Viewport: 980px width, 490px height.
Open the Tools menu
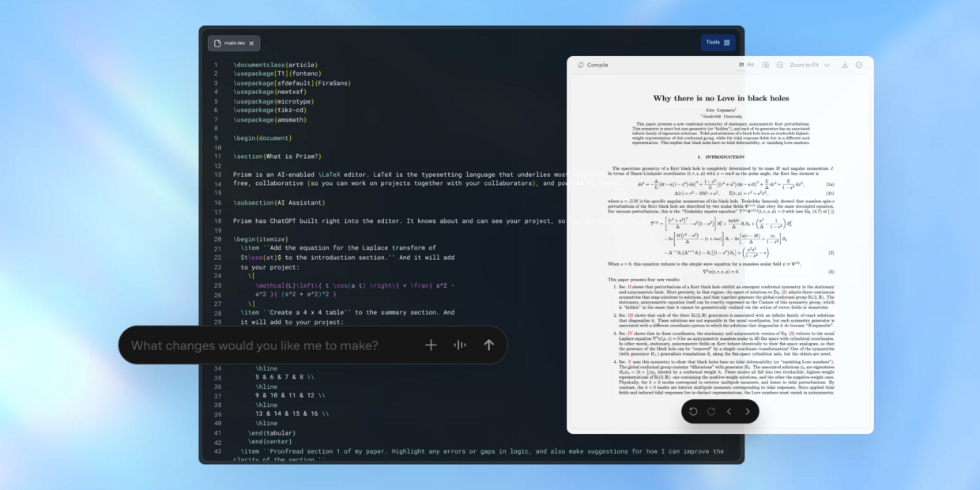718,43
